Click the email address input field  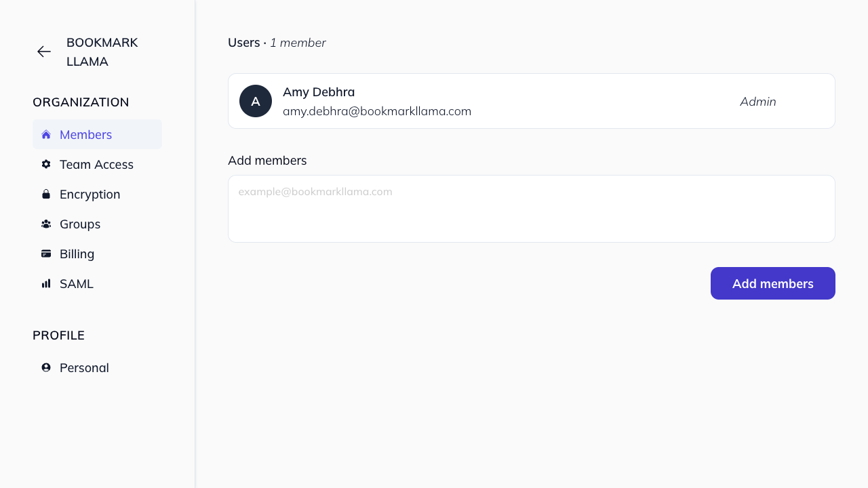(532, 208)
